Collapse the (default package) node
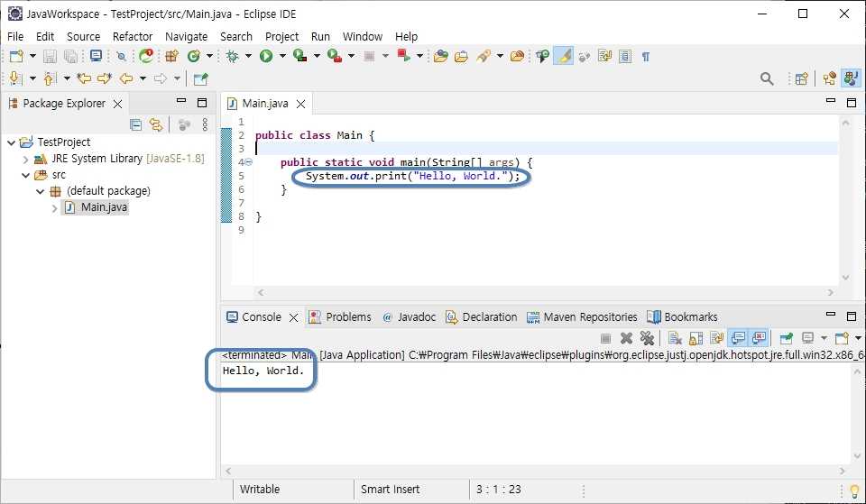The image size is (866, 504). coord(40,191)
